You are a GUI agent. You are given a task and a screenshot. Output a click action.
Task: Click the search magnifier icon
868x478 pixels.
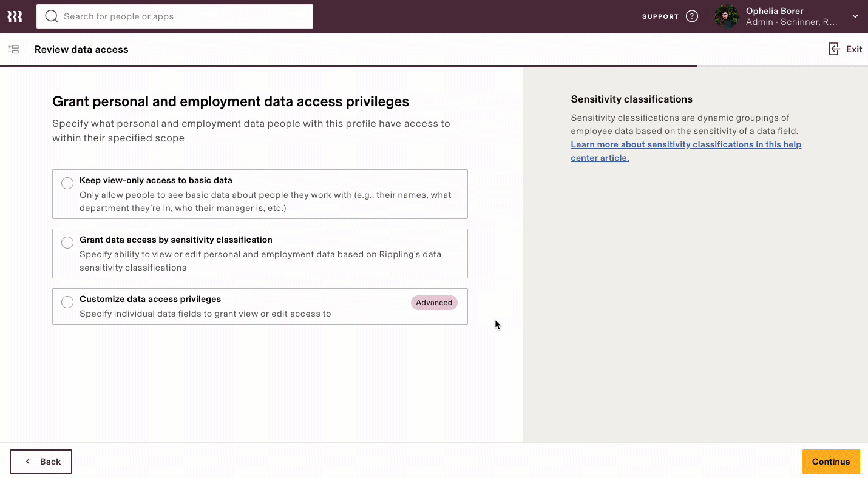click(52, 16)
